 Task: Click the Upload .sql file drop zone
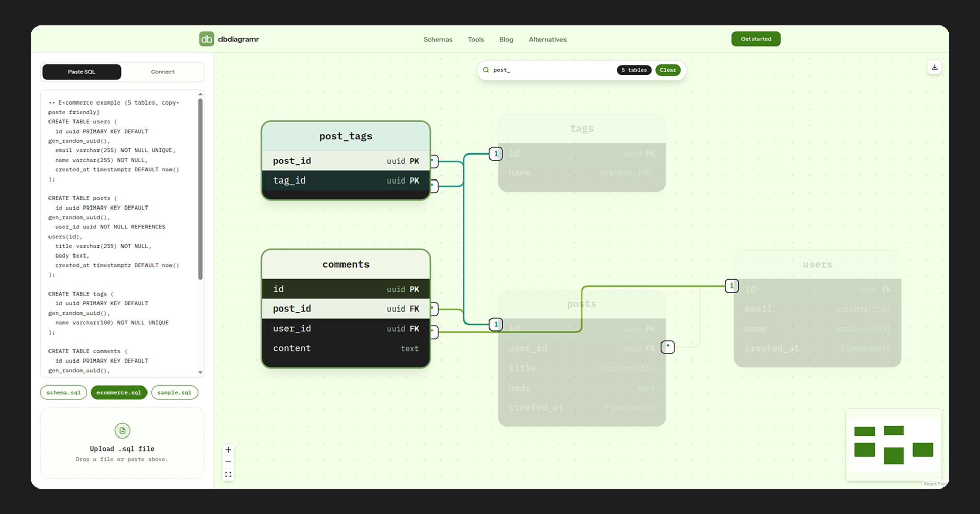coord(122,443)
